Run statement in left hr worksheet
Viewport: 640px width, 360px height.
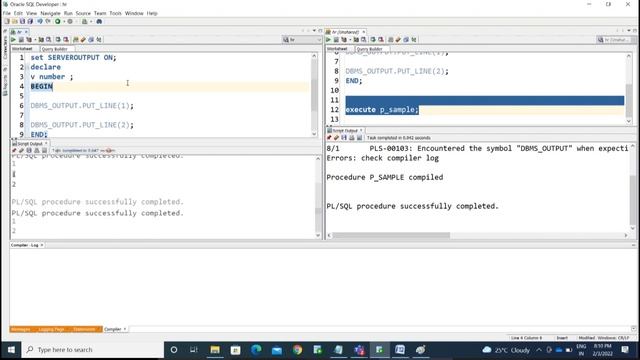pyautogui.click(x=13, y=40)
